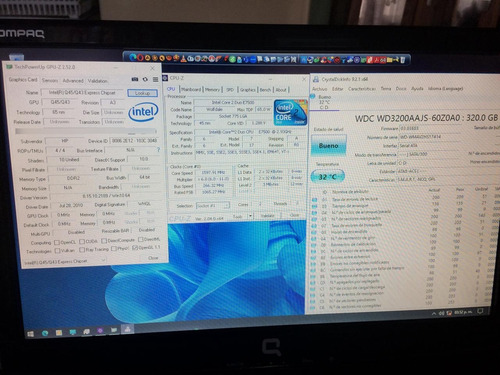Image resolution: width=500 pixels, height=375 pixels.
Task: Click the GPU name field in GPU-Z
Action: 82,93
